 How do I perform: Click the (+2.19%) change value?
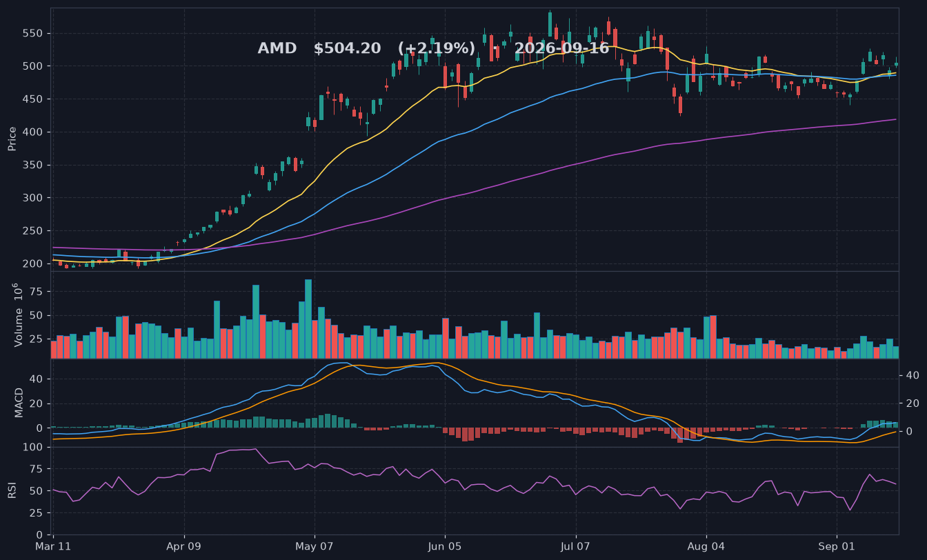[437, 48]
